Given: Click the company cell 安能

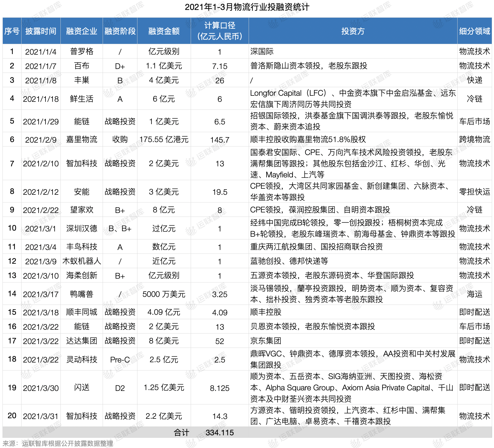Looking at the screenshot, I should pos(82,192).
